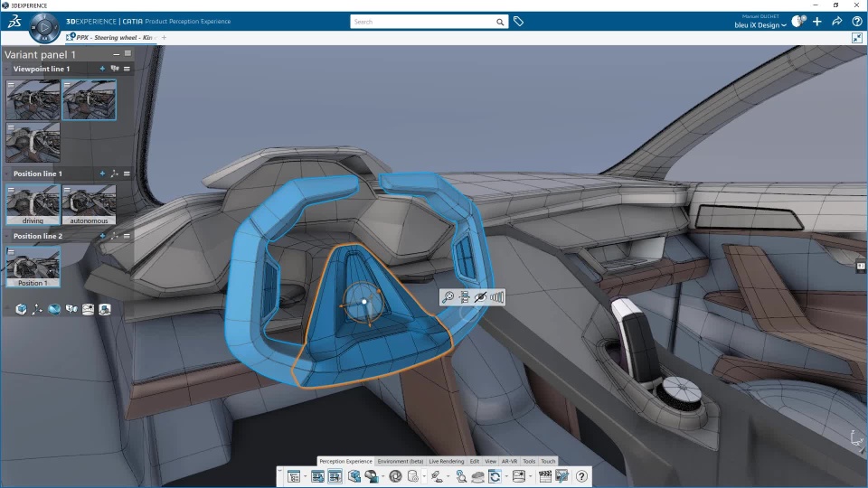The width and height of the screenshot is (868, 488).
Task: Collapse the Viewpoint line 1 section
Action: click(7, 70)
